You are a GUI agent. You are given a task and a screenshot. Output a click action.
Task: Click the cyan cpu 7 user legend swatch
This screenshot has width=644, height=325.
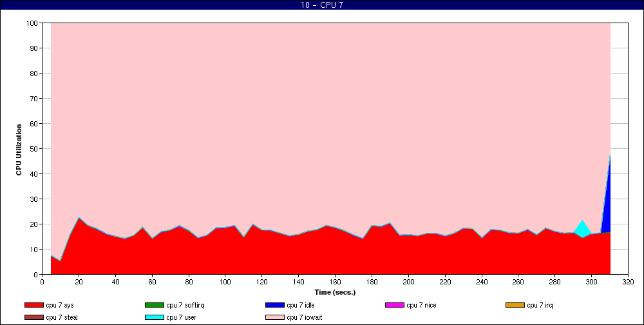click(x=155, y=318)
